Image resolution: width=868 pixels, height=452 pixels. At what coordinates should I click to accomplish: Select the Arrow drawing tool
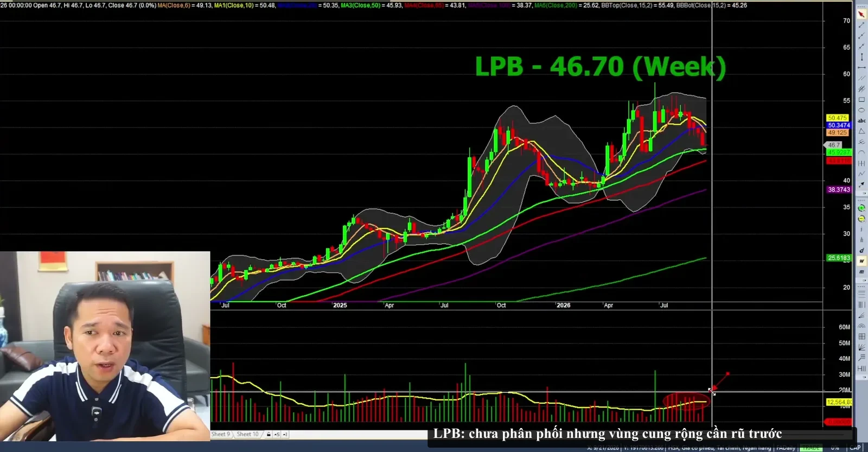point(861,184)
